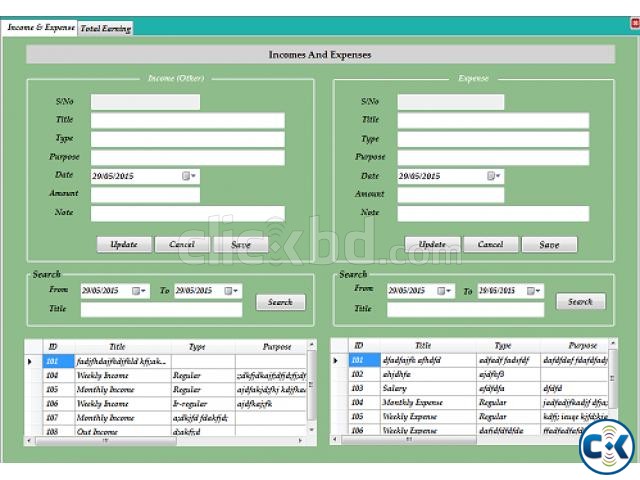
Task: Click Update button in Expense panel
Action: click(432, 244)
